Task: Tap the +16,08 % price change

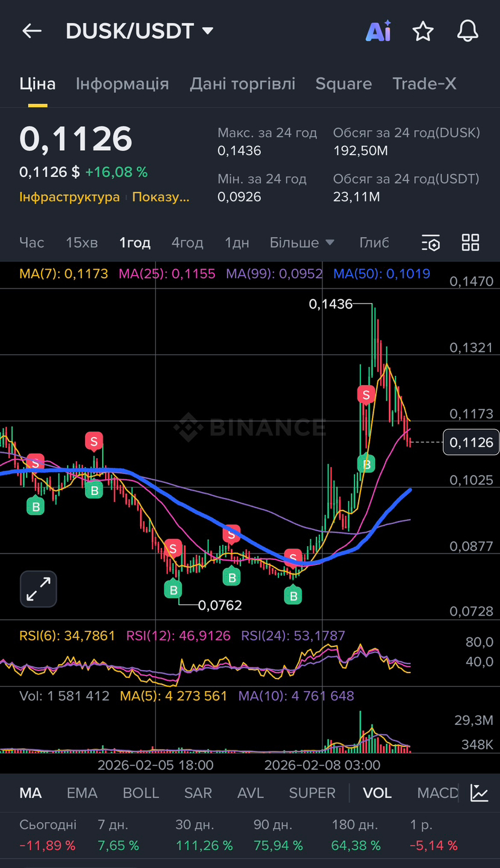Action: pyautogui.click(x=117, y=172)
